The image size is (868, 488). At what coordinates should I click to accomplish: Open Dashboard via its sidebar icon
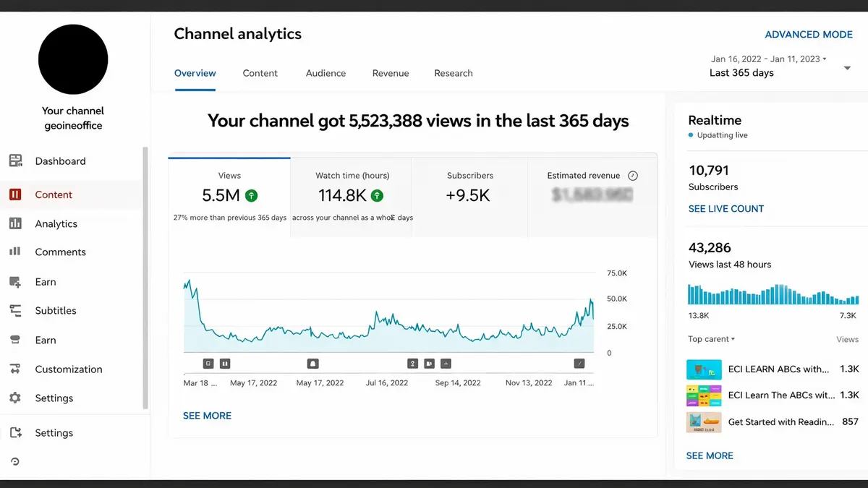pos(15,160)
